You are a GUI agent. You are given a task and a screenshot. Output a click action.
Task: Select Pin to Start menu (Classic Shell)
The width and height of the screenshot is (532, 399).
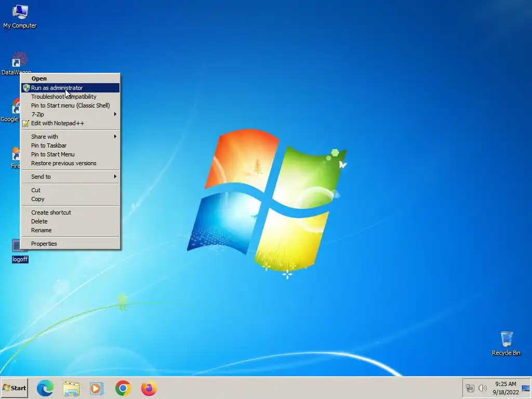tap(71, 105)
